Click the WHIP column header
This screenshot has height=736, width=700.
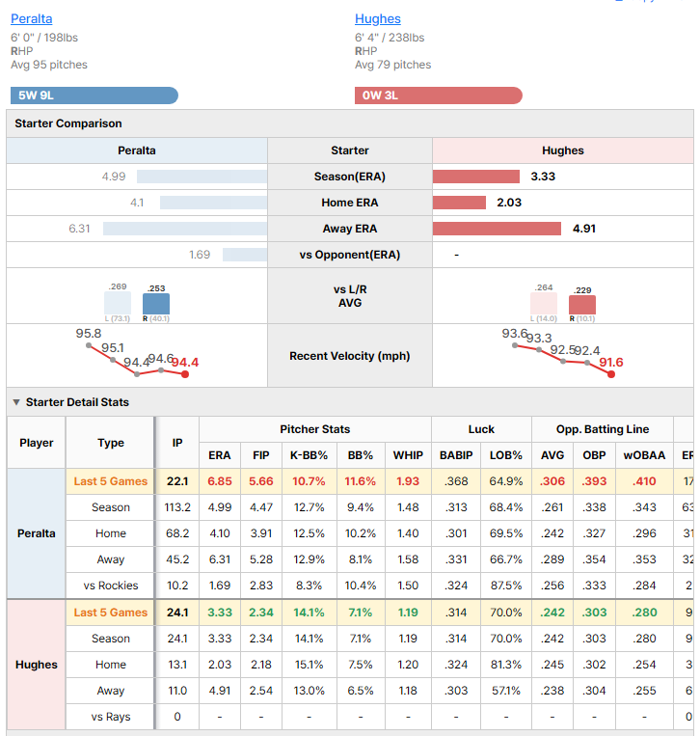(408, 455)
